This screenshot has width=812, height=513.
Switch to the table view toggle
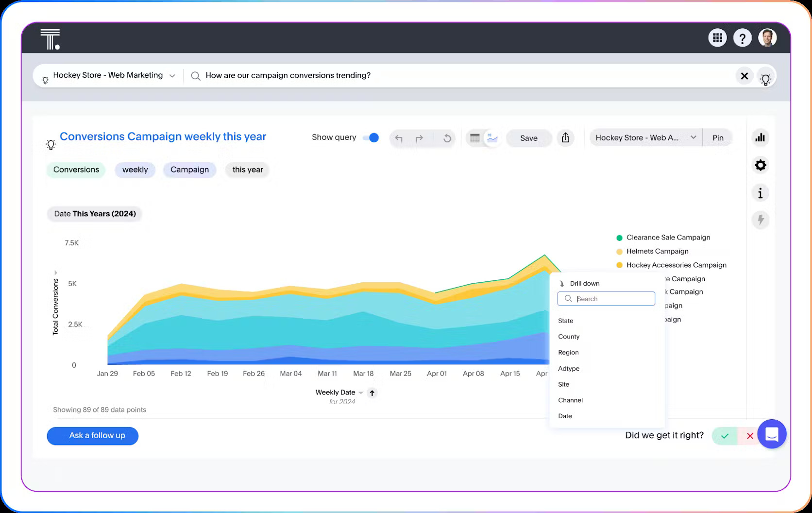pyautogui.click(x=474, y=137)
